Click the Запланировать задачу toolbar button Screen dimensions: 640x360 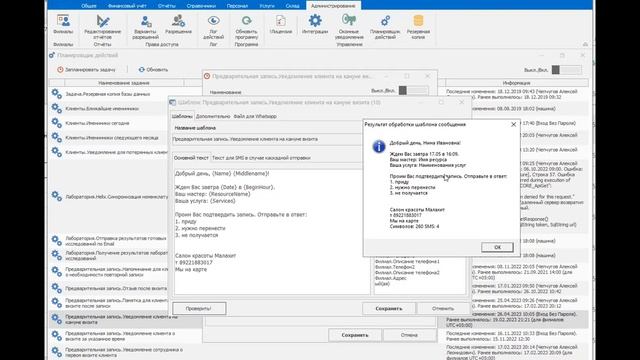point(86,70)
